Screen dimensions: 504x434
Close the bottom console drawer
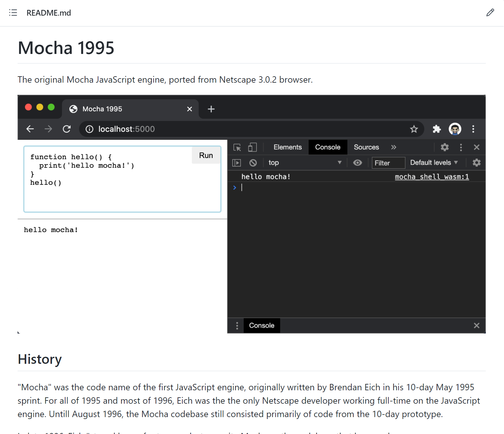pos(477,325)
